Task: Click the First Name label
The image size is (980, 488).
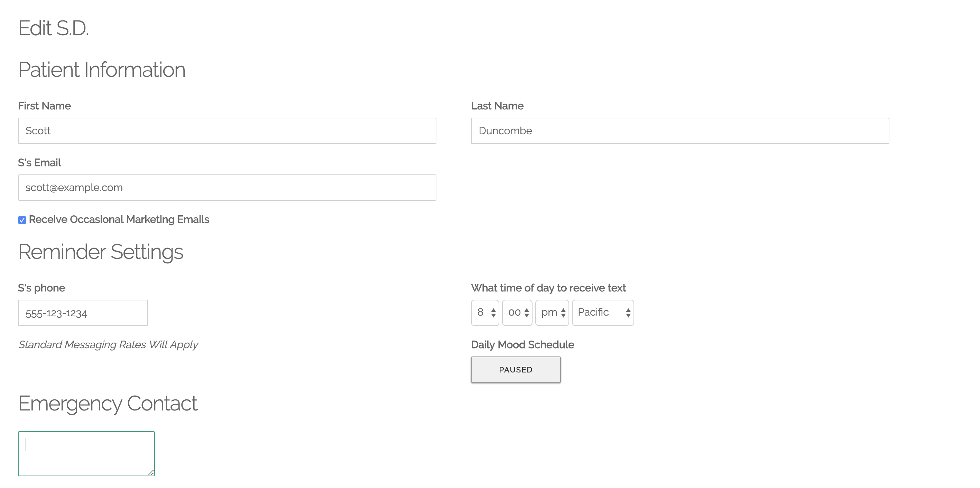Action: tap(44, 106)
